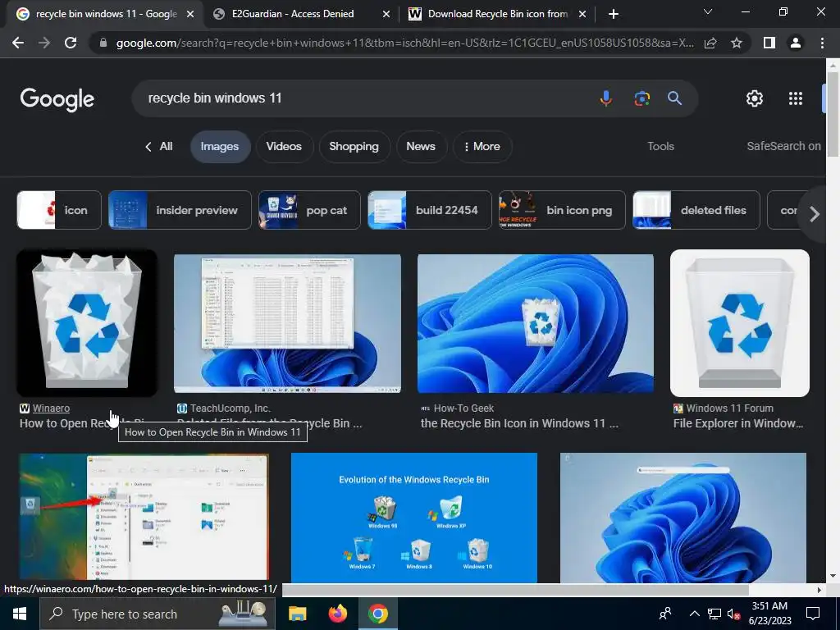The width and height of the screenshot is (840, 630).
Task: Switch to the E2Guardian Access Denied tab
Action: (x=293, y=14)
